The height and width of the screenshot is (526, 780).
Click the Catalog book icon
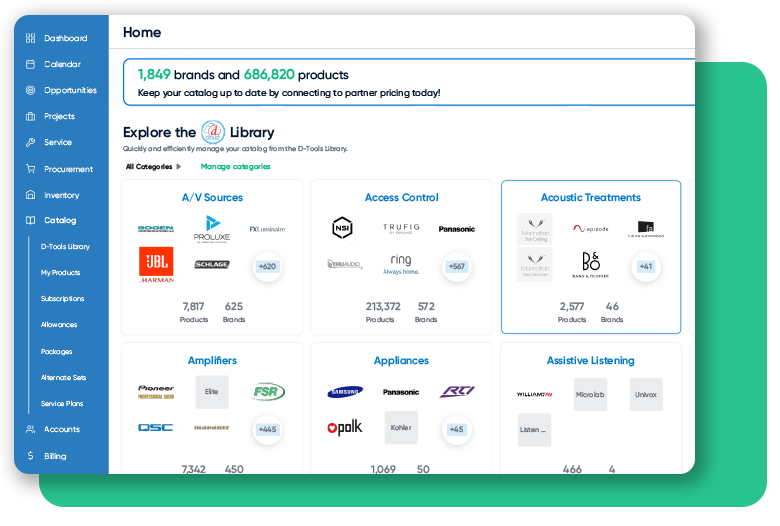point(30,220)
